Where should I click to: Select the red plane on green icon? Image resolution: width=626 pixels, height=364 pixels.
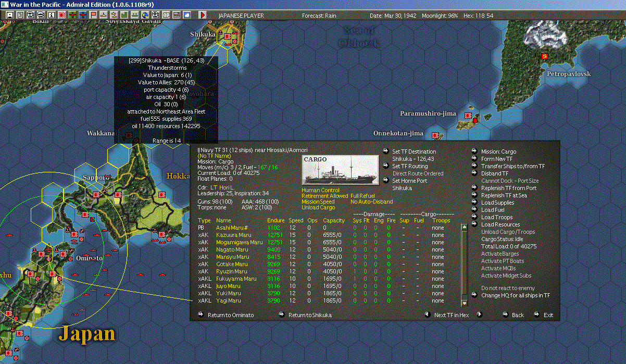(x=72, y=15)
